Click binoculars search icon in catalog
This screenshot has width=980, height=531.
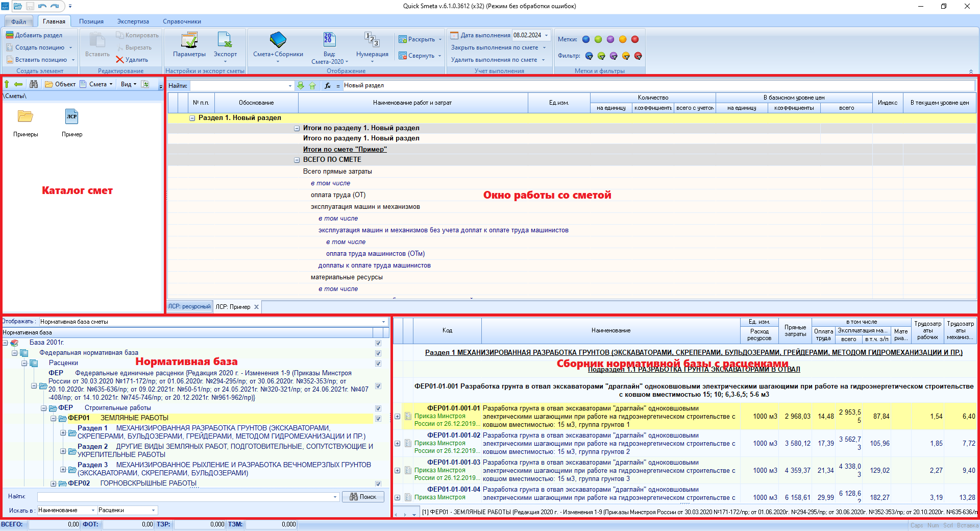tap(34, 84)
